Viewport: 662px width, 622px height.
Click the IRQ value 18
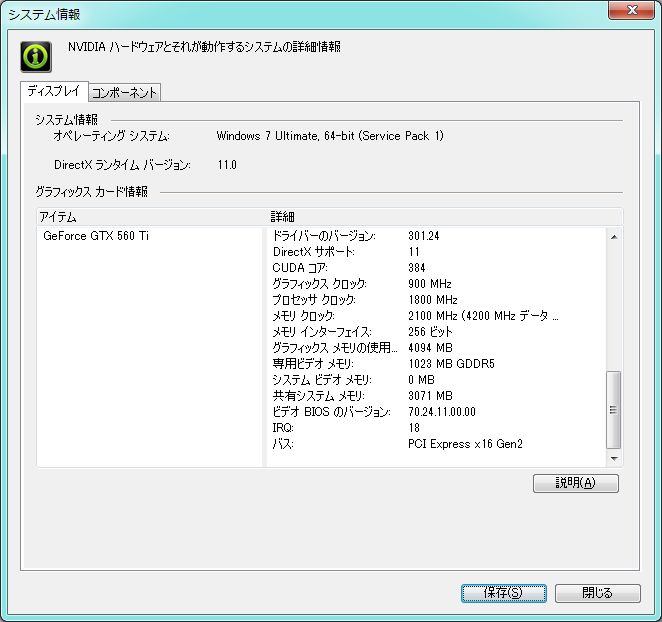[x=414, y=428]
